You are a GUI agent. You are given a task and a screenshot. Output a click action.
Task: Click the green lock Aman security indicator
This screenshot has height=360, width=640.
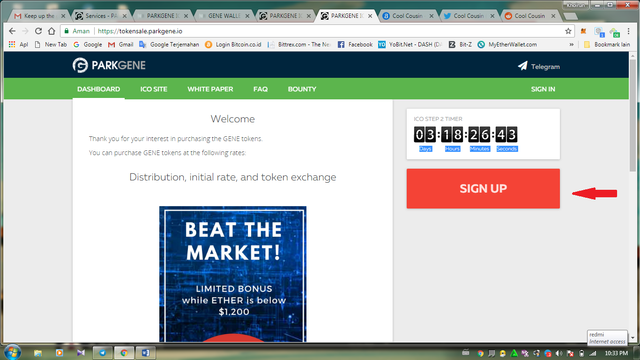[x=77, y=31]
